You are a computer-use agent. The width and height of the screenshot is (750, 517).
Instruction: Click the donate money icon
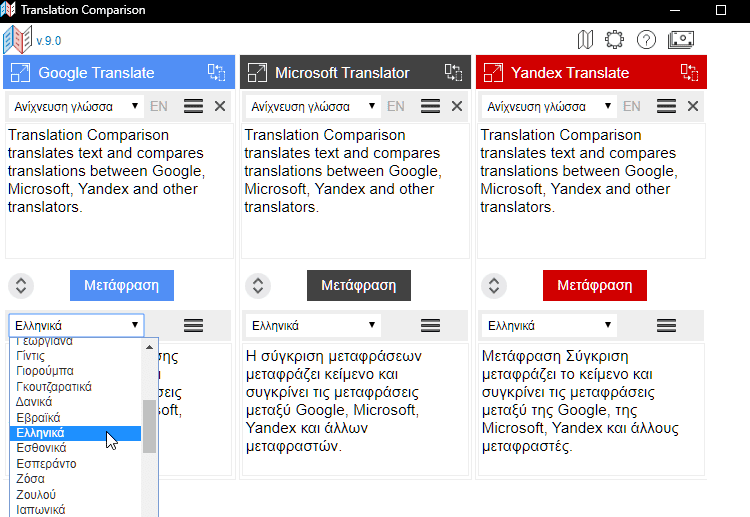pyautogui.click(x=681, y=40)
